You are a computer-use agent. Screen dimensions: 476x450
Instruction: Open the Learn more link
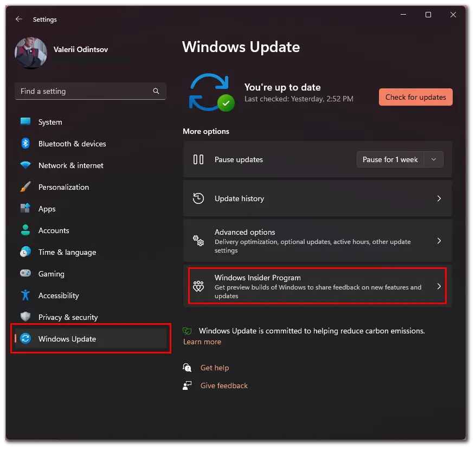click(x=202, y=342)
